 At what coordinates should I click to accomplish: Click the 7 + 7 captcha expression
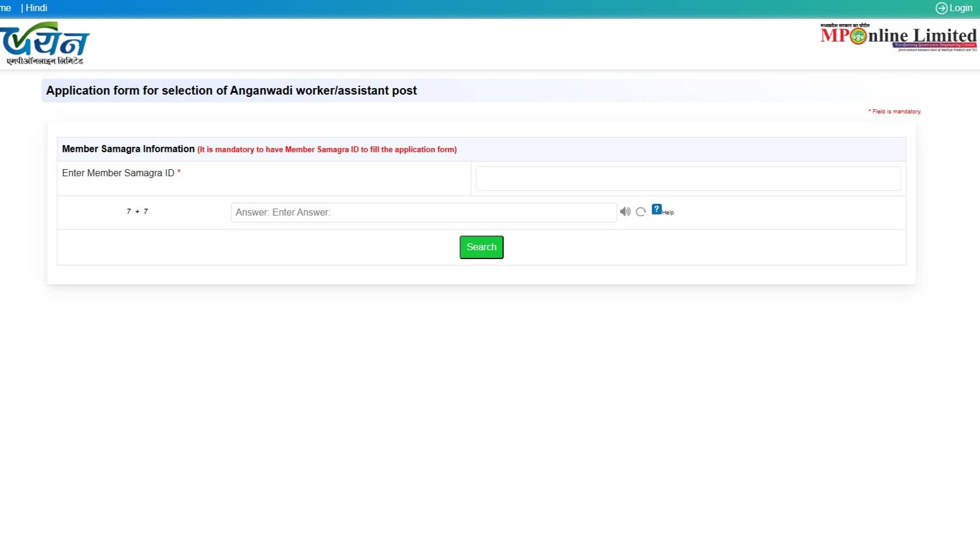[137, 211]
